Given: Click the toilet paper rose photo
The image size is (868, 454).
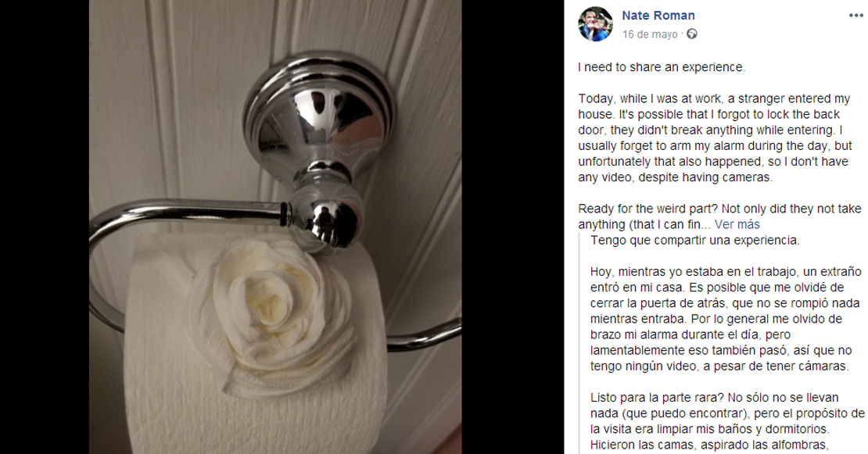Looking at the screenshot, I should [x=275, y=227].
